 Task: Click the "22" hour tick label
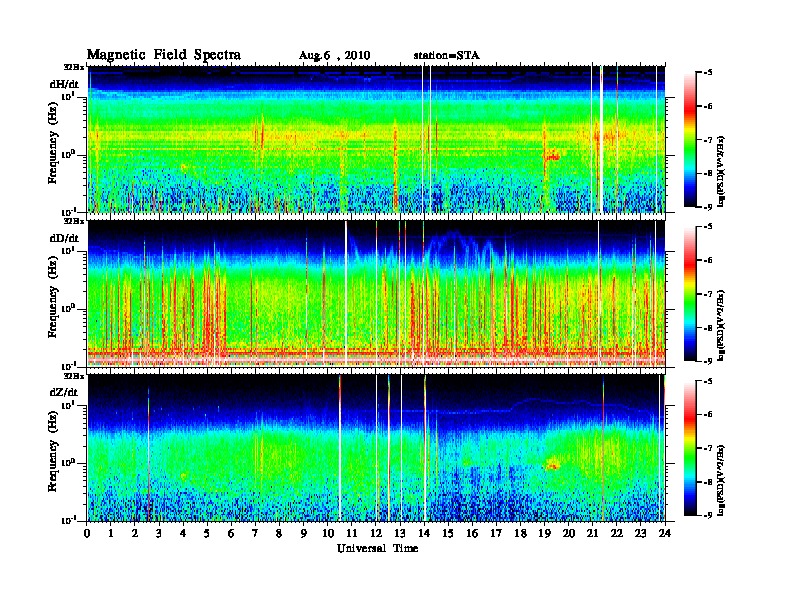tap(616, 534)
